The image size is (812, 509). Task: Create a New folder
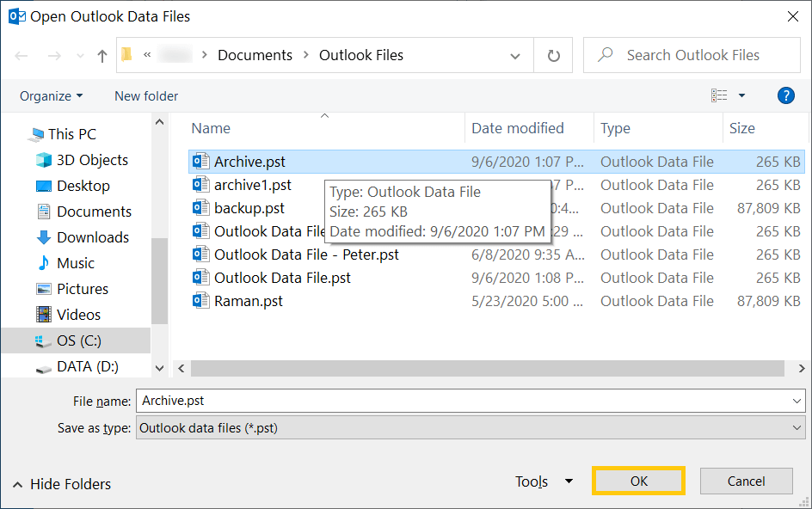tap(146, 95)
